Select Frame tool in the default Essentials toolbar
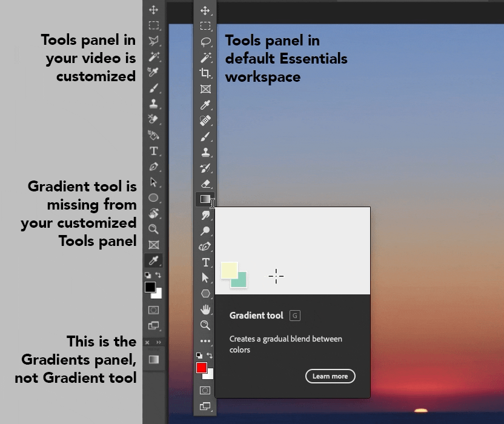The image size is (504, 424). [205, 89]
